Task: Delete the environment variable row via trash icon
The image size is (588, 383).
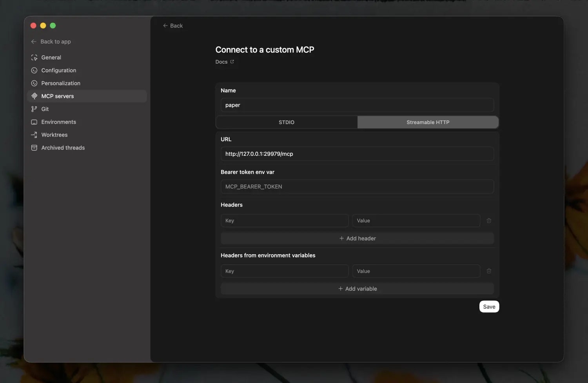Action: click(x=489, y=271)
